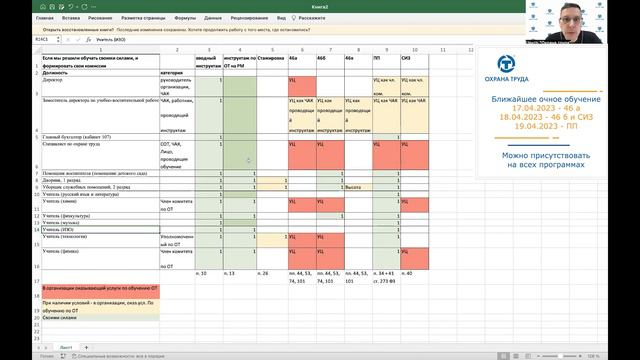The image size is (640, 360).
Task: Click the Redo arrow icon
Action: pos(84,7)
